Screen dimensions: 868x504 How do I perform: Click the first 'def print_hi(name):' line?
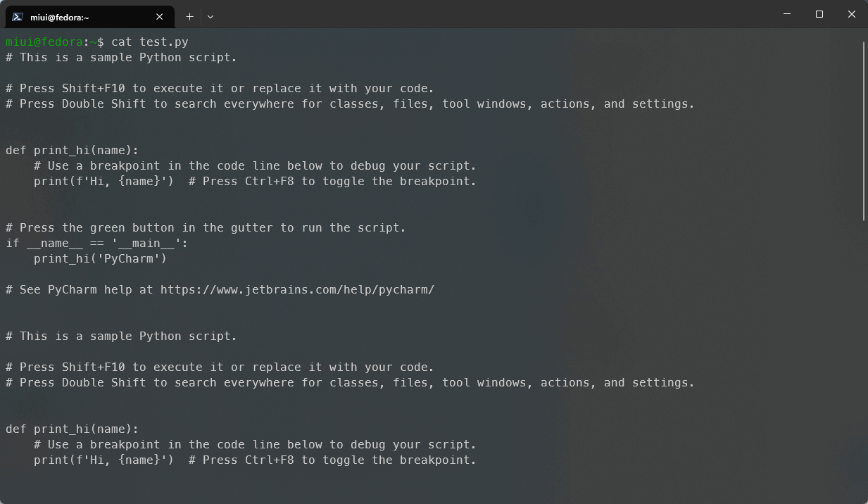72,150
